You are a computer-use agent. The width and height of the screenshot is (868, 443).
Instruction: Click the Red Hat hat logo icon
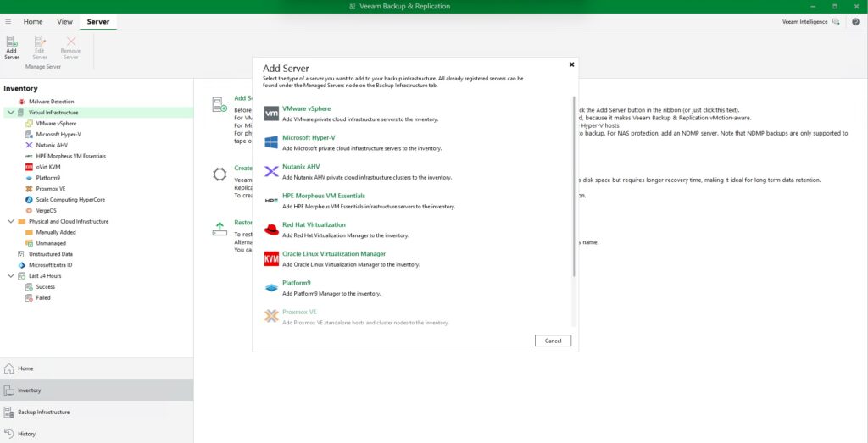pos(271,230)
